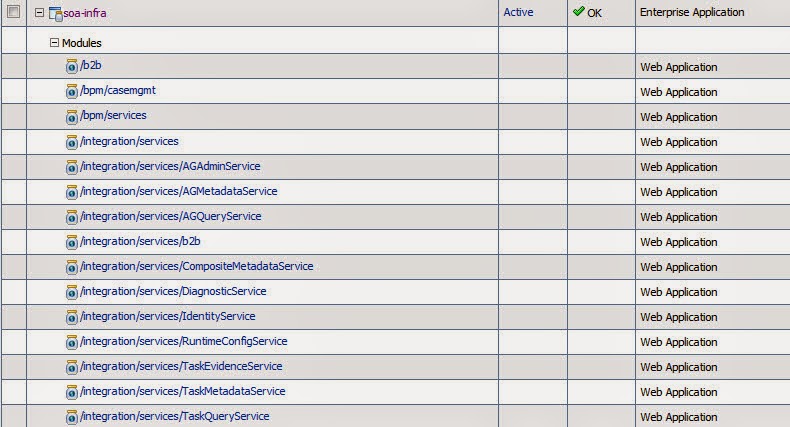Open the /integration/services/CompositeMetadataService link
790x427 pixels.
click(x=196, y=266)
